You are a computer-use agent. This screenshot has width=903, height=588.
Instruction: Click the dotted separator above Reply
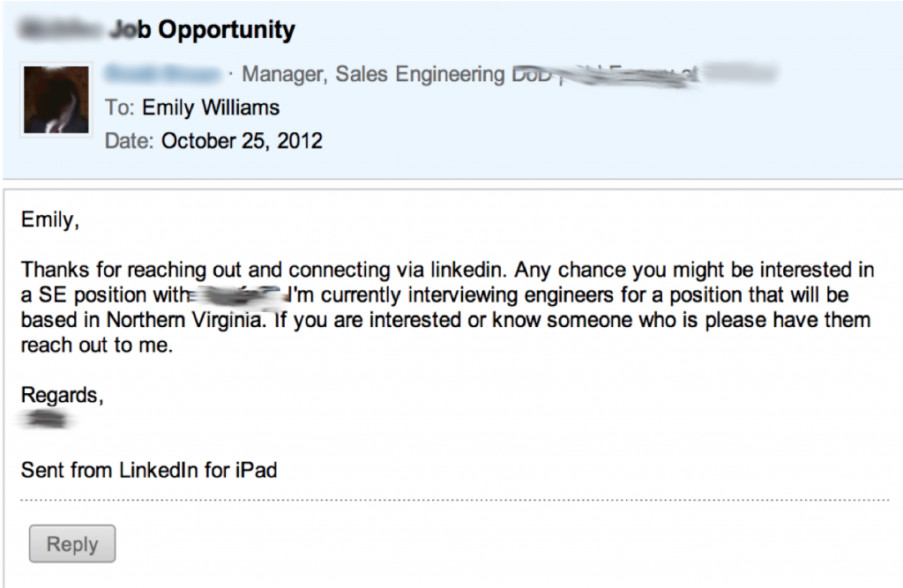tap(454, 501)
